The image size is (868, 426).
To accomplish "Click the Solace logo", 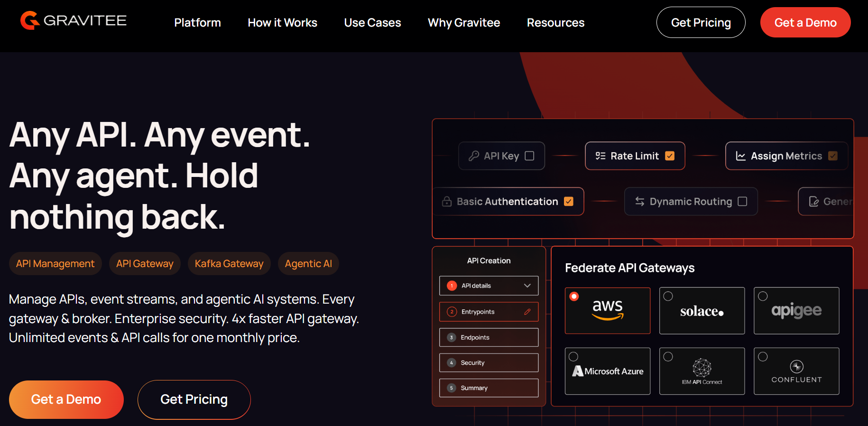I will (702, 311).
